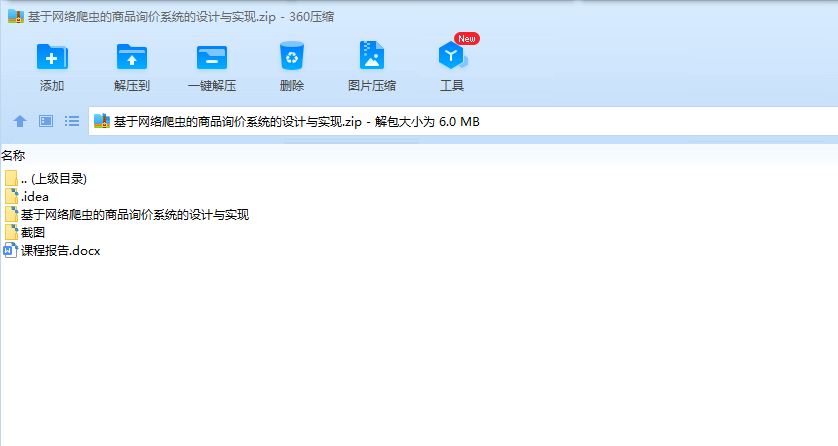The width and height of the screenshot is (838, 446).
Task: Open the 工具 (Tools) icon
Action: pyautogui.click(x=452, y=56)
